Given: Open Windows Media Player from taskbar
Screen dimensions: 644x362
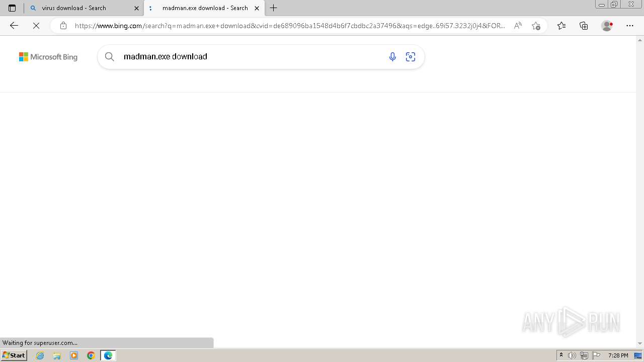Looking at the screenshot, I should [74, 355].
